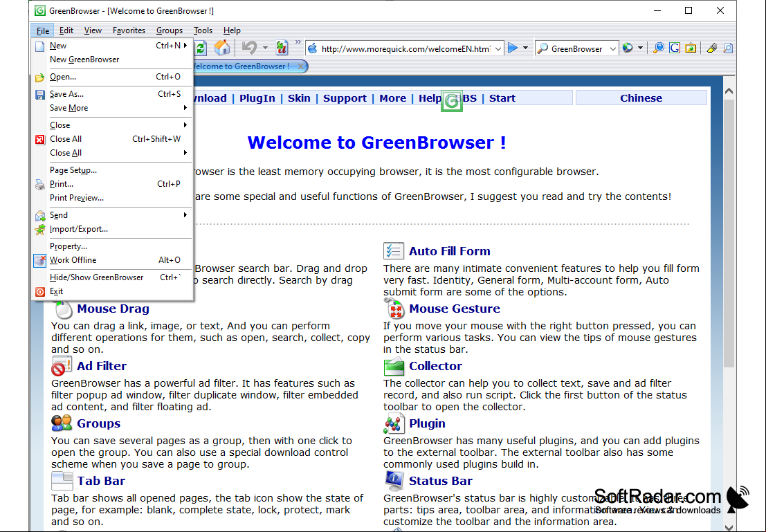
Task: Click the Google search G icon
Action: point(675,48)
